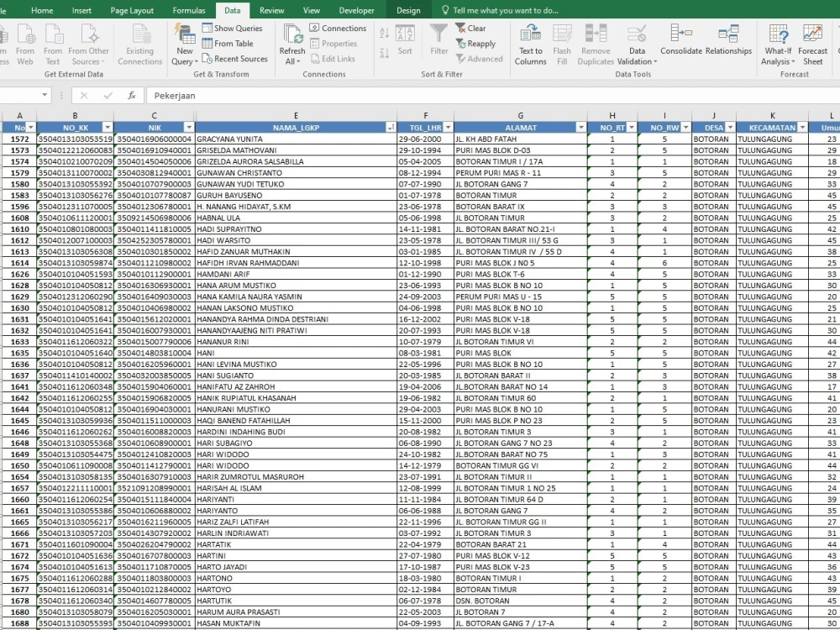Toggle the Filter button
This screenshot has width=840, height=630.
[x=438, y=40]
